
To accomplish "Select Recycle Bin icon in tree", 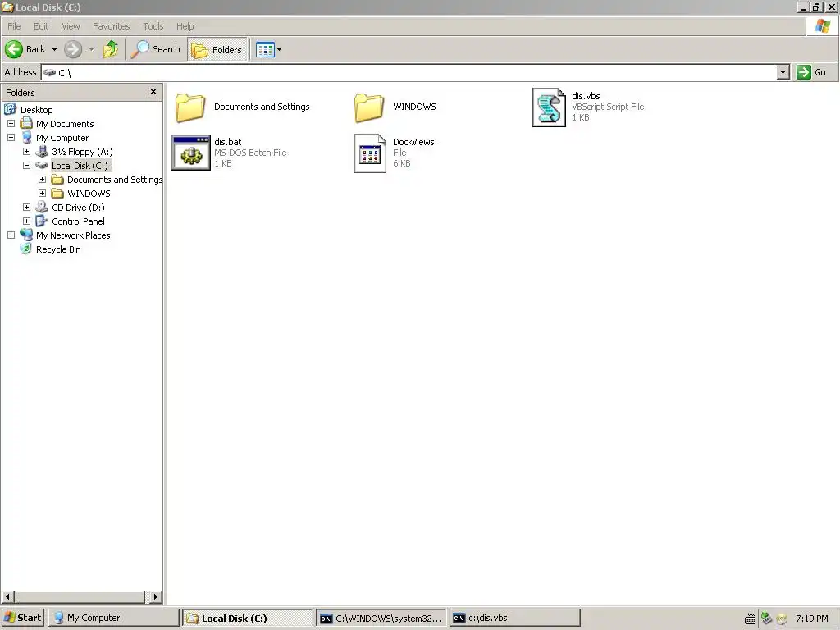I will pyautogui.click(x=25, y=249).
